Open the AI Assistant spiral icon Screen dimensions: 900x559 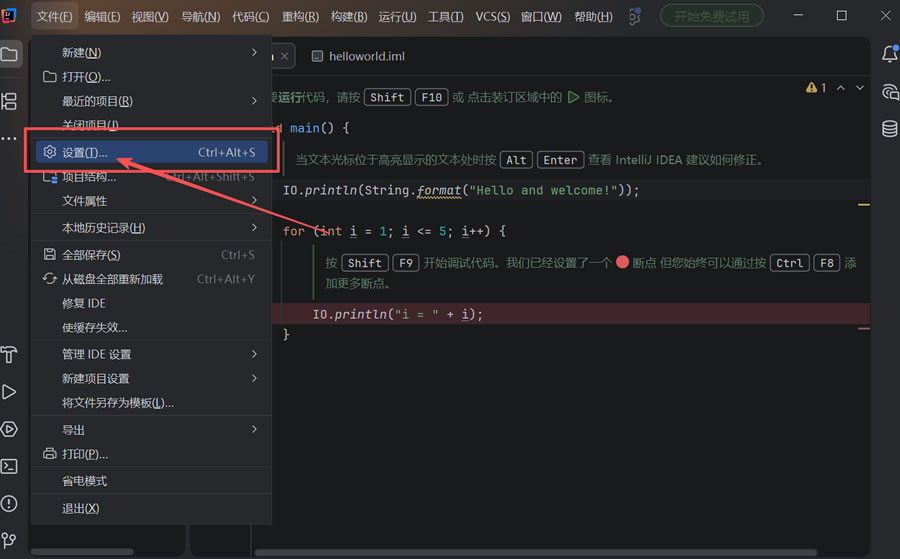(890, 92)
